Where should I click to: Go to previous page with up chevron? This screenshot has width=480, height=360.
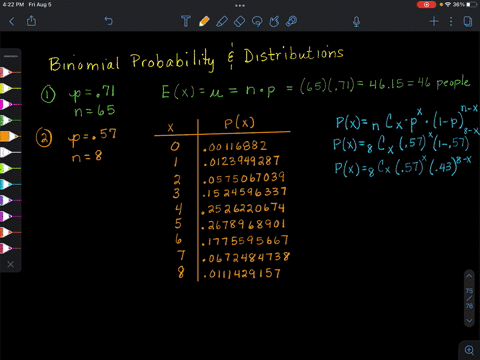(x=469, y=276)
